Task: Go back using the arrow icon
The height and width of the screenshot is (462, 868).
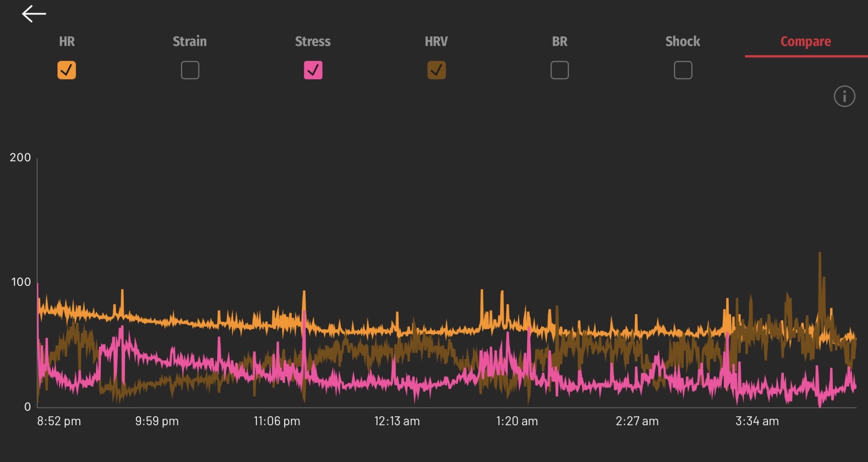Action: (34, 14)
